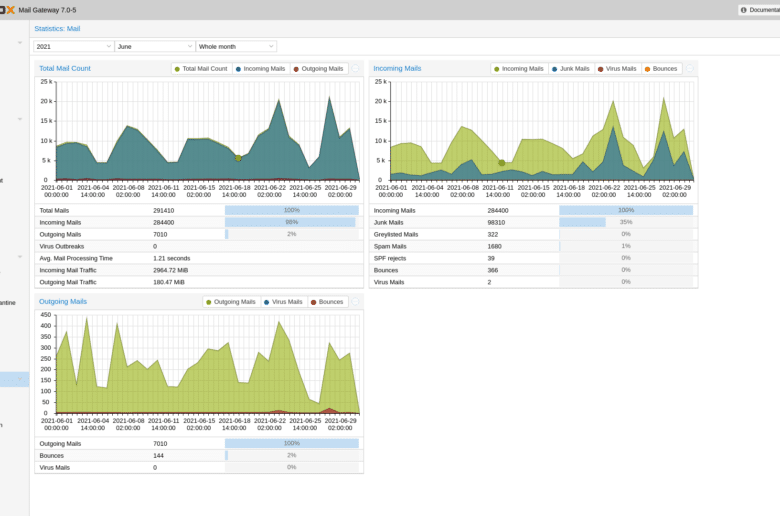This screenshot has width=780, height=516.
Task: Click the round tool icon in Outgoing Mails header
Action: pyautogui.click(x=356, y=302)
